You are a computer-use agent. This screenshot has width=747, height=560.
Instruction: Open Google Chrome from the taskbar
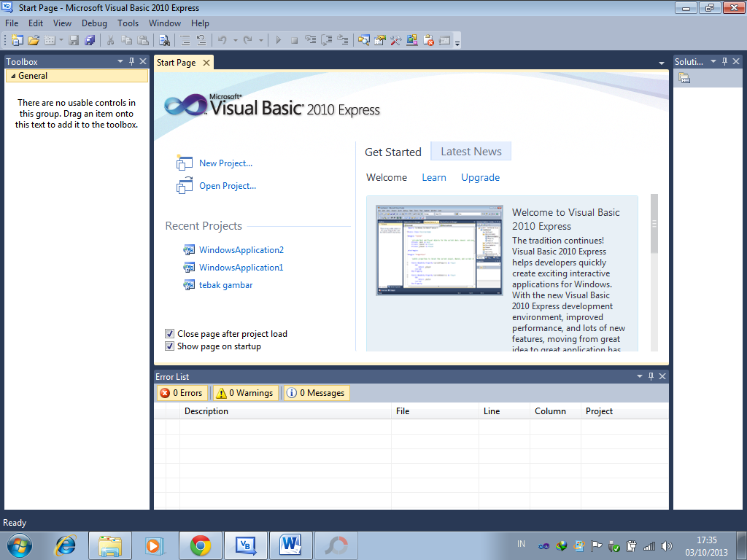click(201, 545)
